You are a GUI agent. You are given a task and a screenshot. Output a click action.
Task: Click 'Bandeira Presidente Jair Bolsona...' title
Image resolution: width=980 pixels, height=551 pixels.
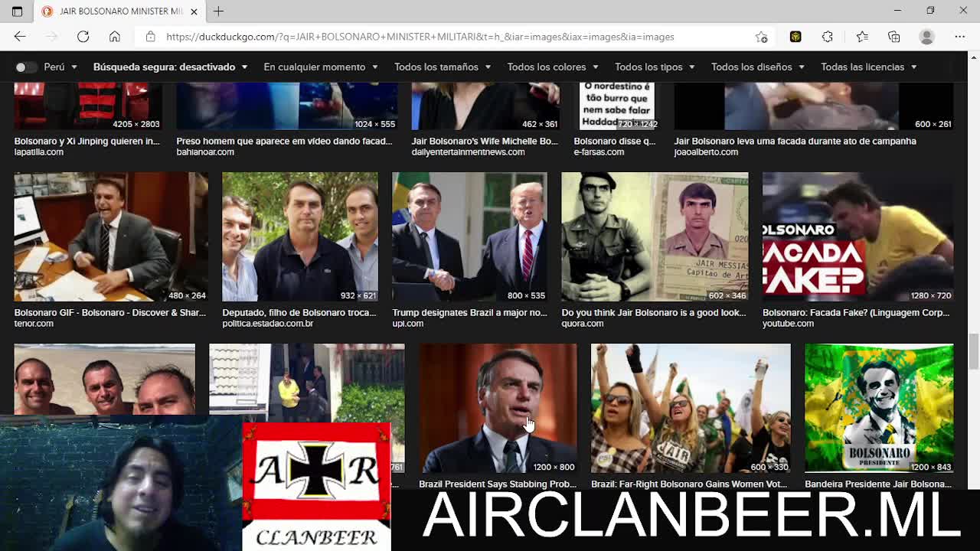coord(878,484)
